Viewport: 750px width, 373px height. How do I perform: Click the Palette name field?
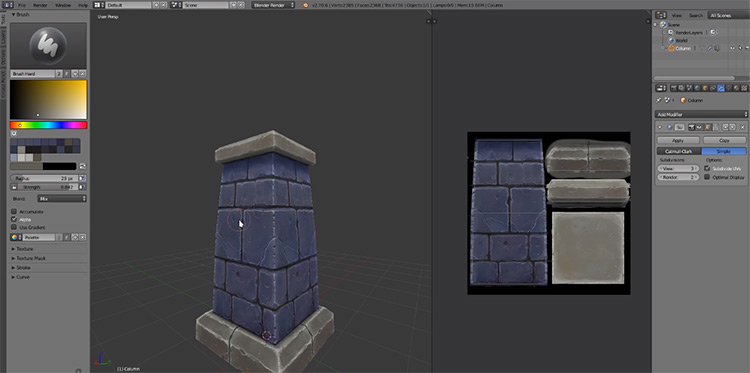[x=39, y=237]
